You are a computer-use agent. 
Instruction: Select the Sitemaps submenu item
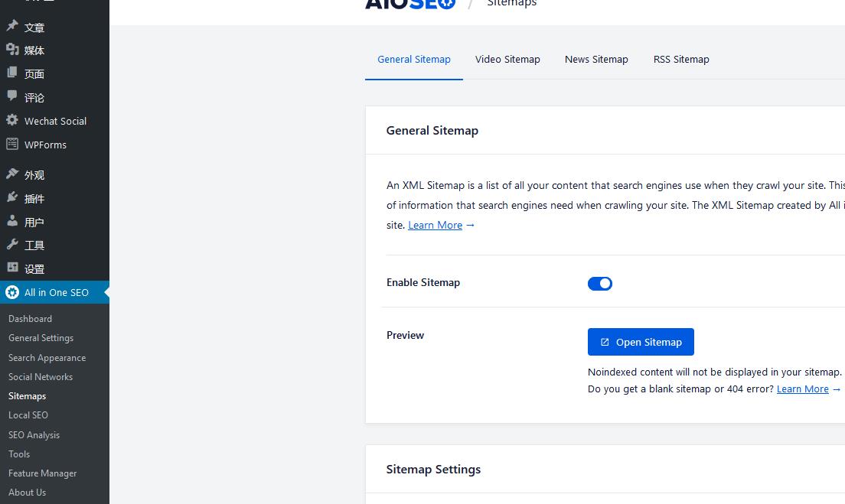click(27, 395)
